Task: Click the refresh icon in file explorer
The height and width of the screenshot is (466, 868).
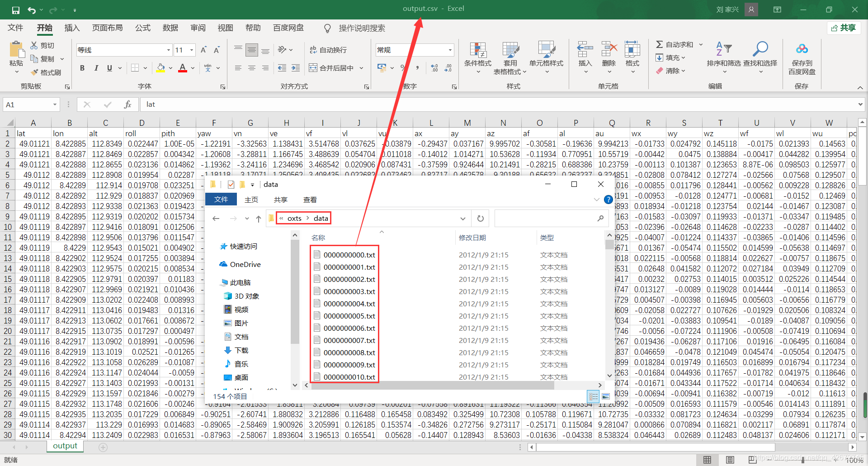Action: pos(480,219)
